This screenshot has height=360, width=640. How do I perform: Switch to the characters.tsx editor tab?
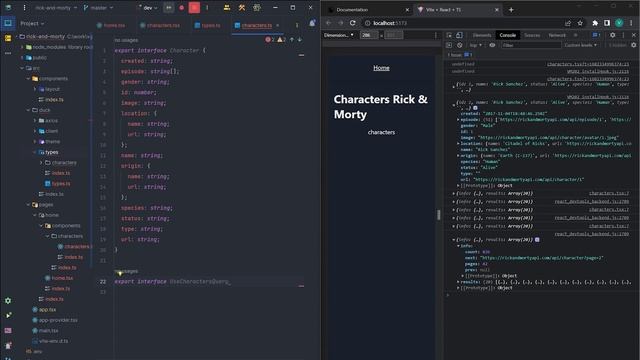tap(160, 25)
